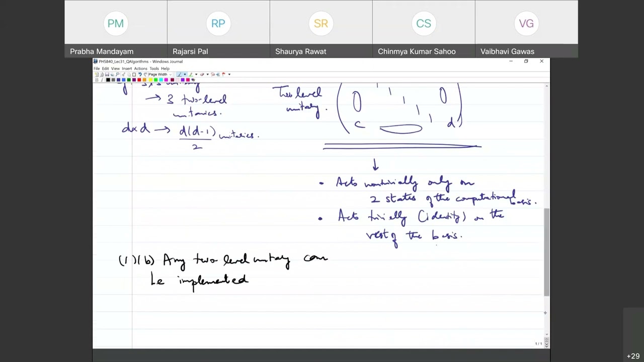Image resolution: width=644 pixels, height=362 pixels.
Task: Open the Pen settings dropdown arrow
Action: pos(185,74)
